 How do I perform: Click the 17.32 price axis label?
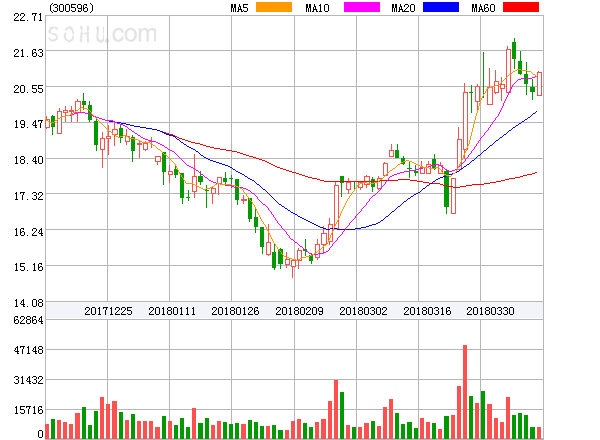point(28,196)
